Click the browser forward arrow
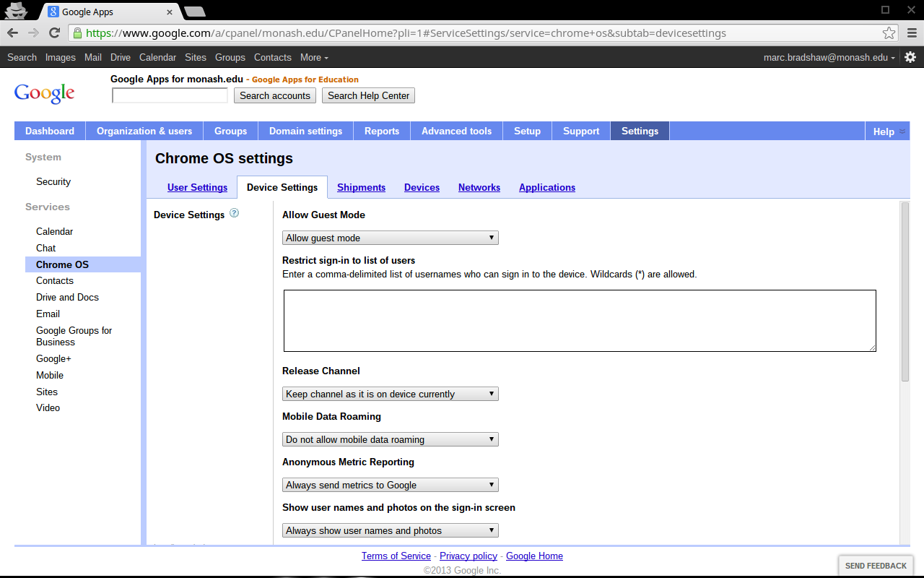The height and width of the screenshot is (578, 924). 33,33
